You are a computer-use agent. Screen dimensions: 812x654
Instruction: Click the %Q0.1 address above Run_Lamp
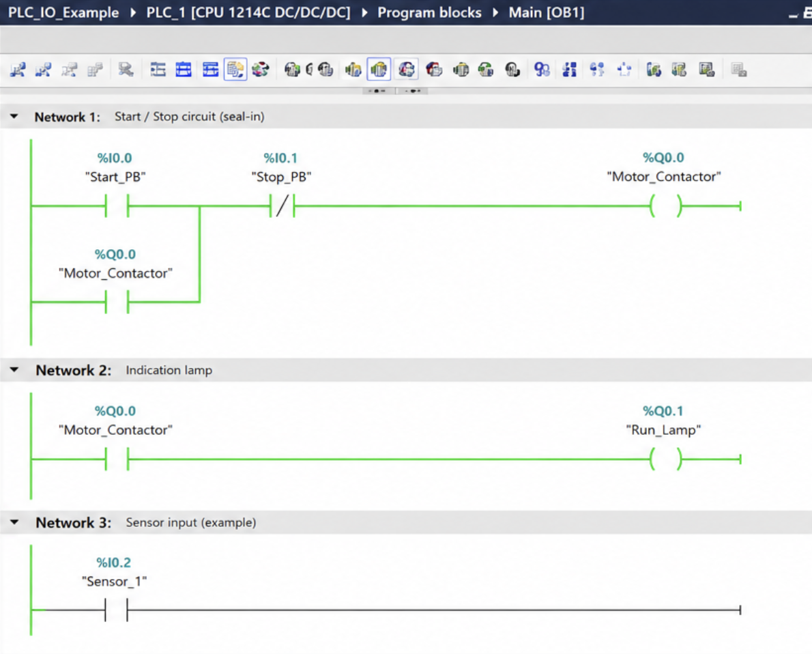(x=663, y=411)
